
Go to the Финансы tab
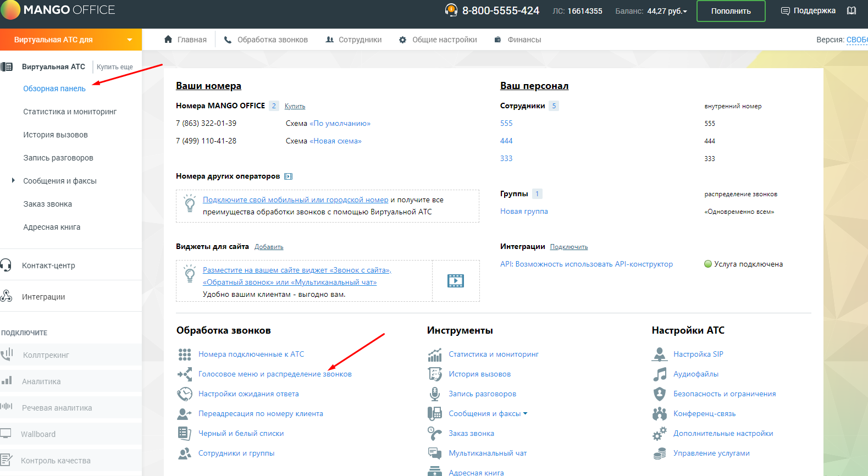[517, 40]
